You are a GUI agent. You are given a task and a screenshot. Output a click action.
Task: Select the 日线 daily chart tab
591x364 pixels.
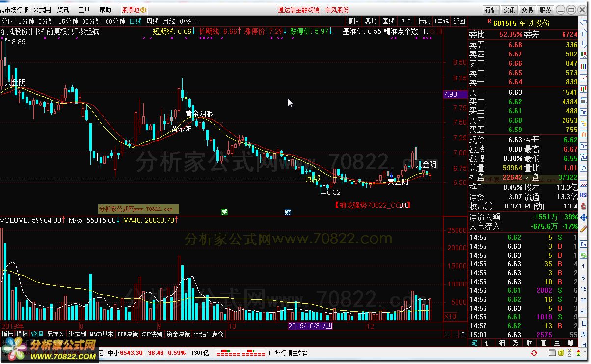(x=135, y=21)
